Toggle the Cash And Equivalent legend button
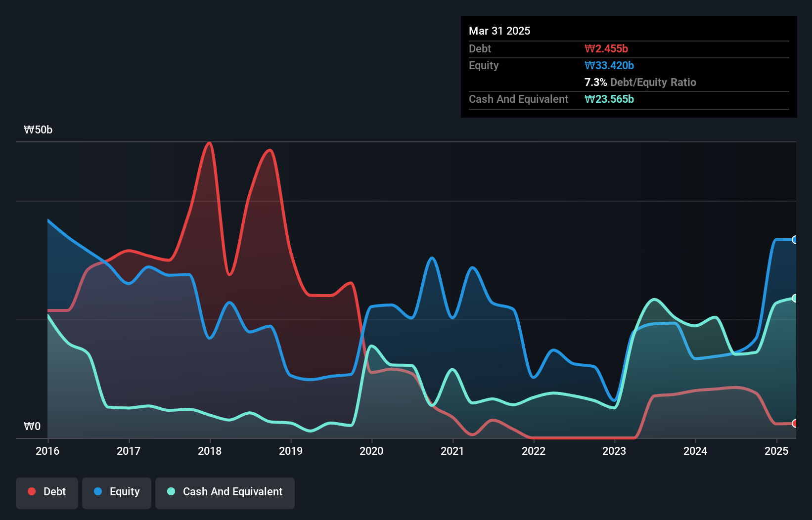This screenshot has height=520, width=812. pyautogui.click(x=225, y=493)
